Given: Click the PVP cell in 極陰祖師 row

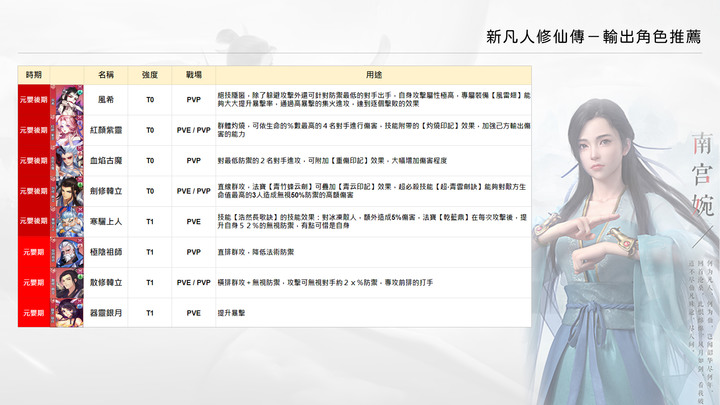Looking at the screenshot, I should point(193,252).
